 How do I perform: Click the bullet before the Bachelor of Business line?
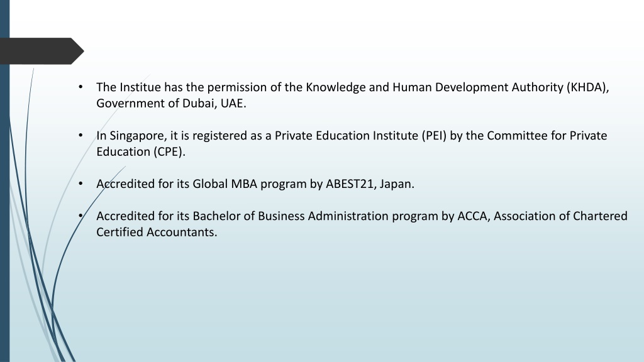coord(80,216)
